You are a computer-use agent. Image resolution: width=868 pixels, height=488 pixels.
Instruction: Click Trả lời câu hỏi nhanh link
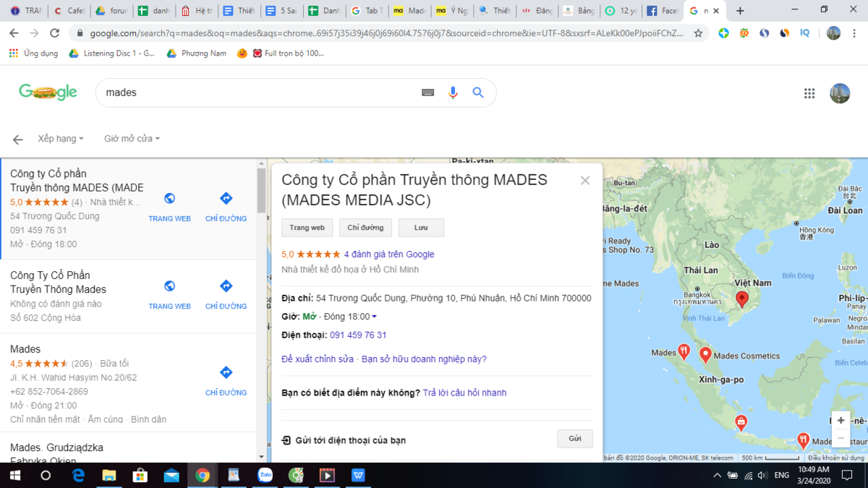point(464,393)
